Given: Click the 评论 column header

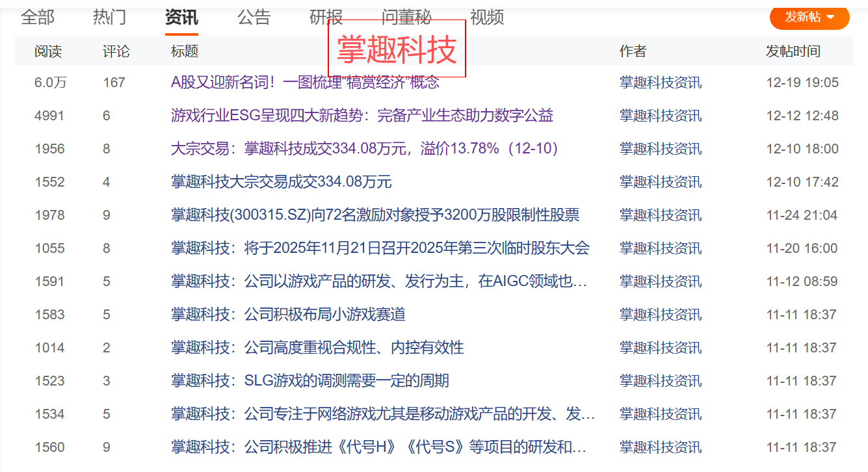Looking at the screenshot, I should [116, 51].
